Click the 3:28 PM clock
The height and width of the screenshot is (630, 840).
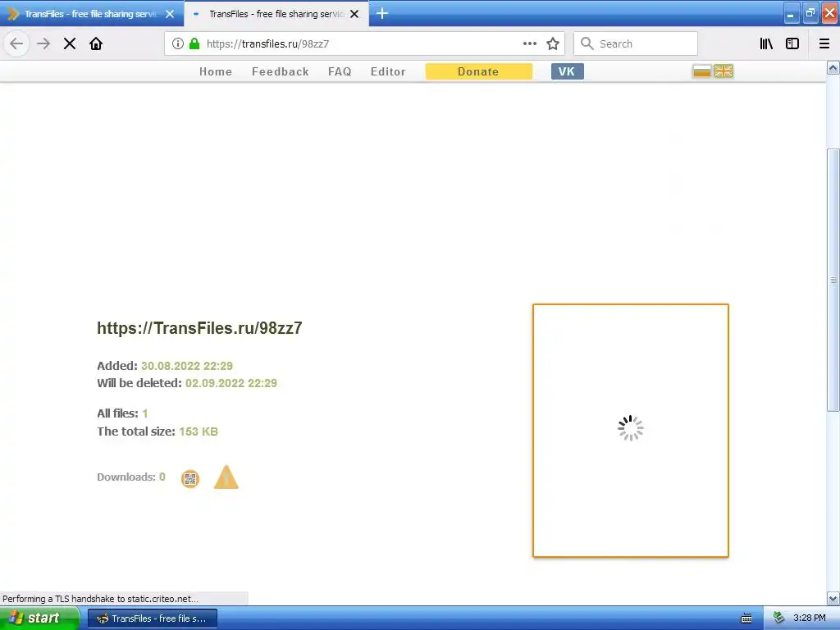click(810, 619)
